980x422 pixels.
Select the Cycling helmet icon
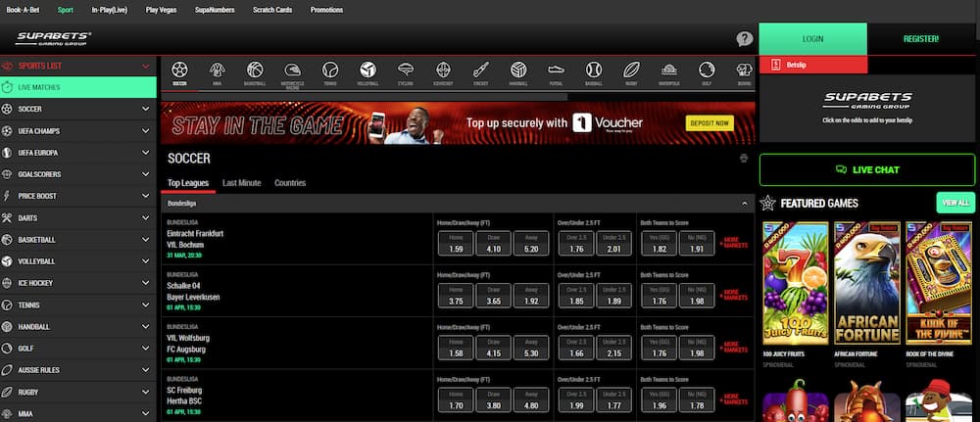406,69
